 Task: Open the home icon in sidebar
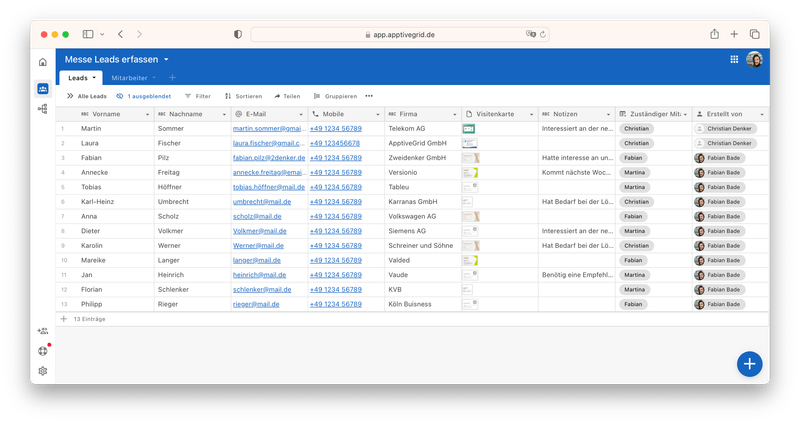43,62
